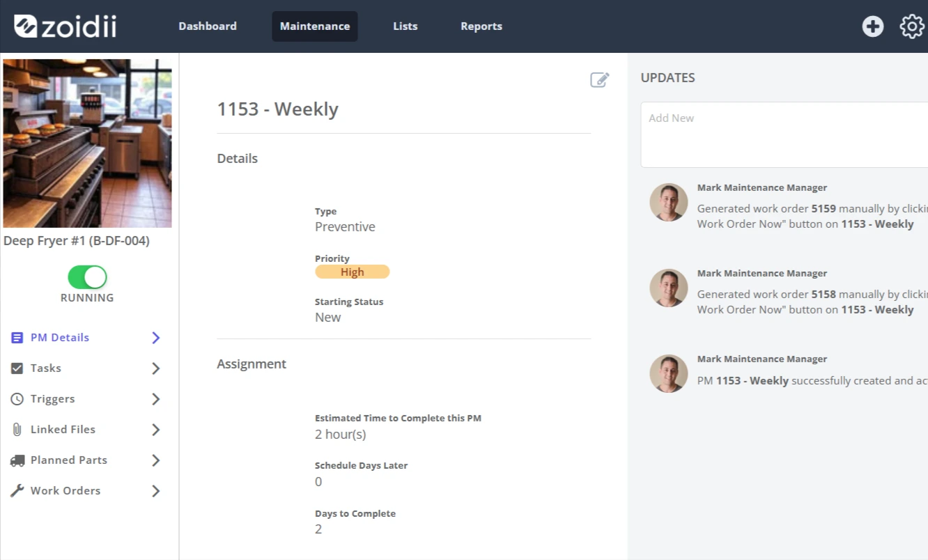Open the Dashboard menu item
This screenshot has height=560, width=928.
pyautogui.click(x=208, y=26)
